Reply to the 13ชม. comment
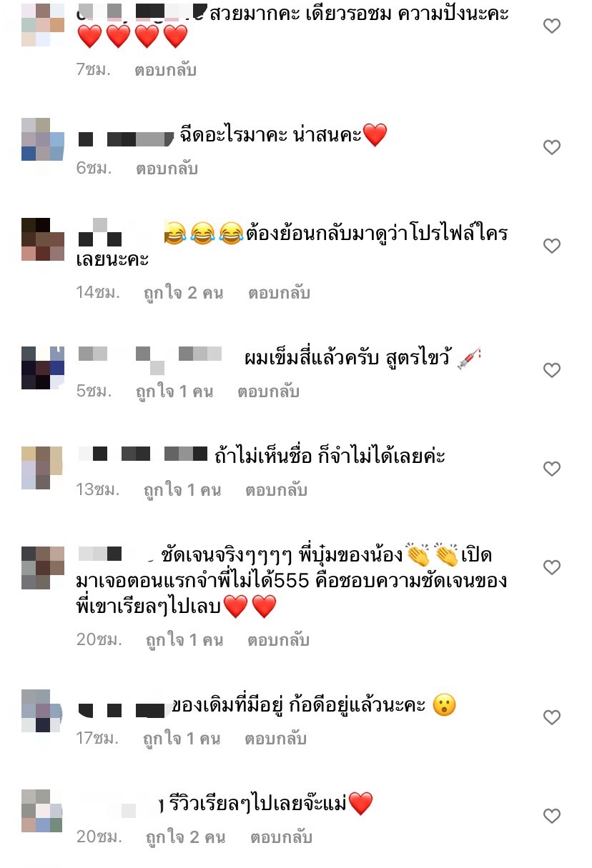Screen dimensions: 592x868 pyautogui.click(x=276, y=490)
